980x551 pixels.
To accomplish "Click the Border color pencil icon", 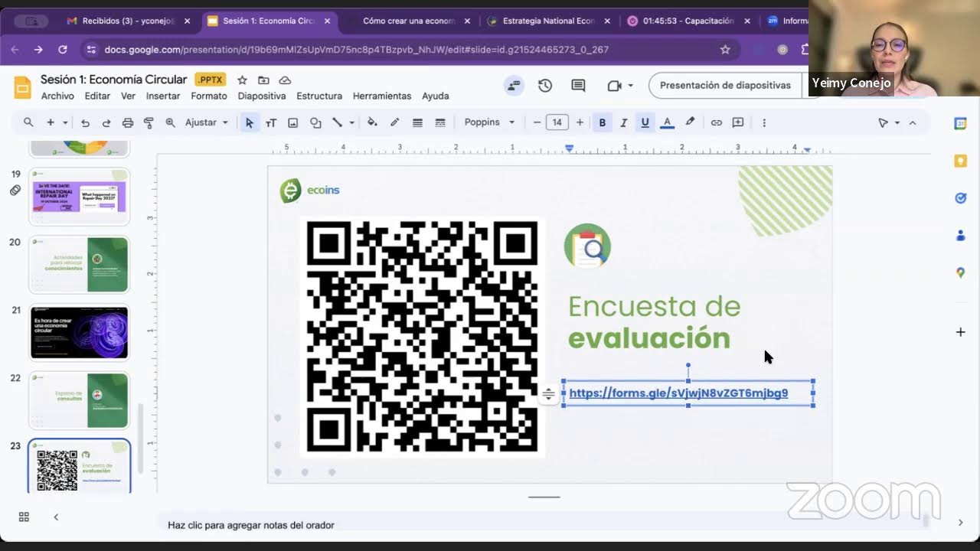I will tap(395, 122).
